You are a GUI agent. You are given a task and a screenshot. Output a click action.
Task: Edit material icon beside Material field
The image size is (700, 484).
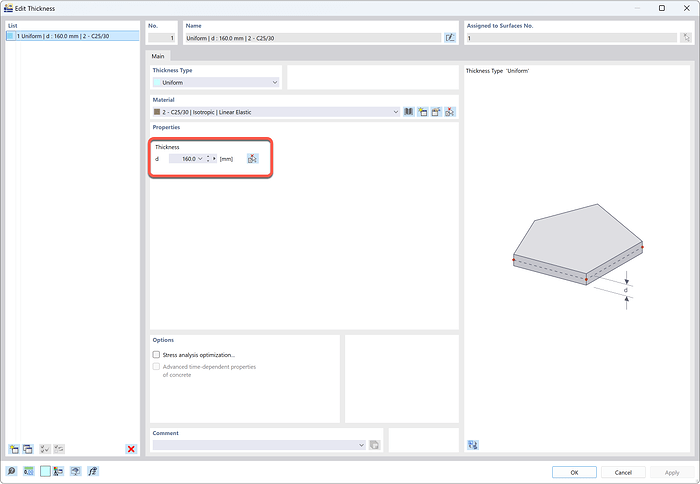coord(436,112)
